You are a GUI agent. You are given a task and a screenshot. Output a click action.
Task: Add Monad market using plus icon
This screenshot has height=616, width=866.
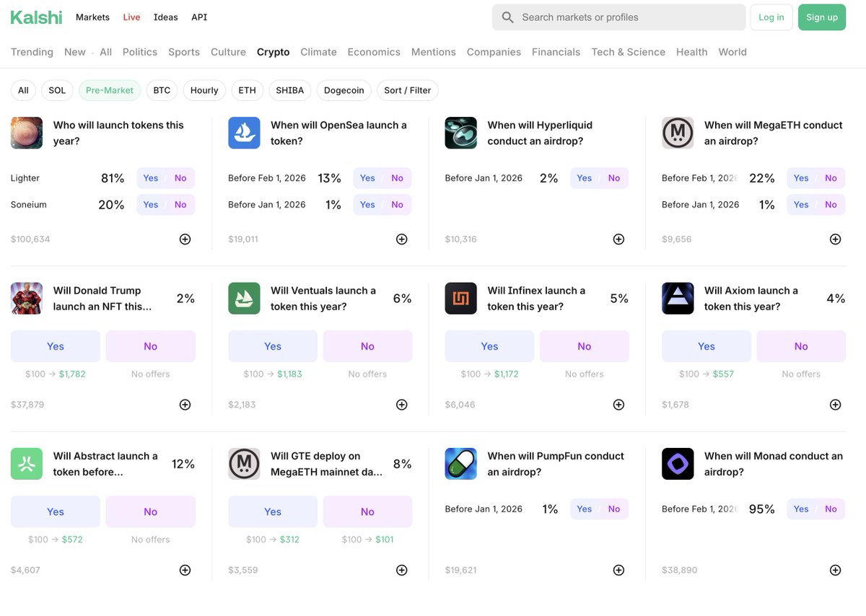coord(835,570)
